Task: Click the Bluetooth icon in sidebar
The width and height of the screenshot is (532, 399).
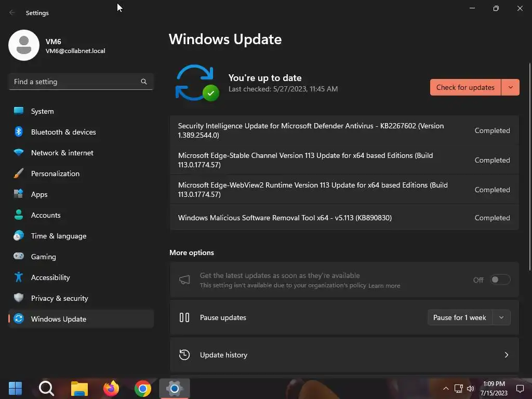Action: pyautogui.click(x=19, y=131)
